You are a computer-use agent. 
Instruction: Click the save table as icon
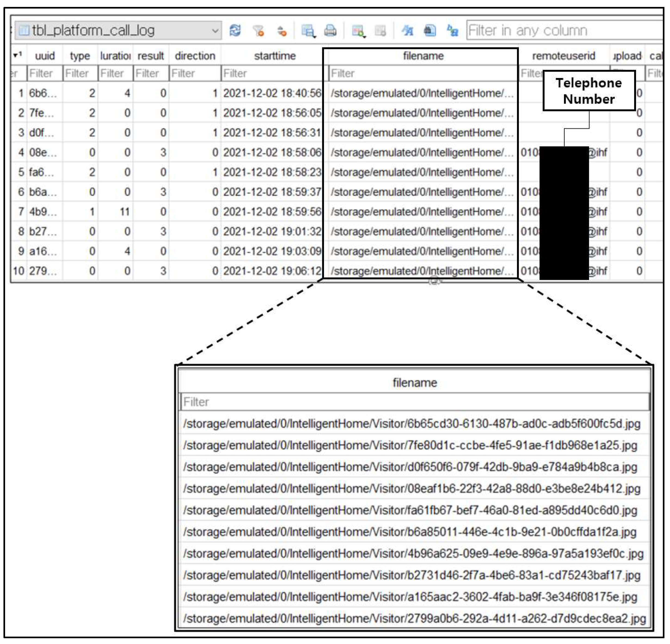coord(308,31)
